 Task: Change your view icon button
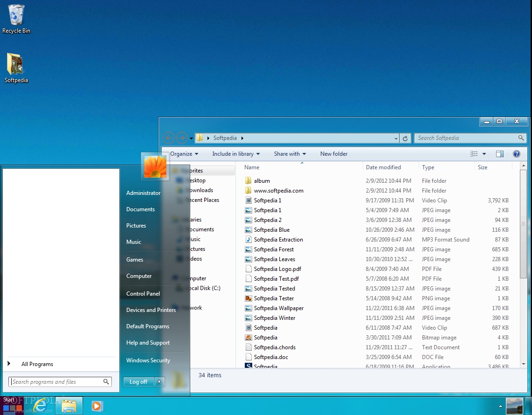[x=474, y=154]
